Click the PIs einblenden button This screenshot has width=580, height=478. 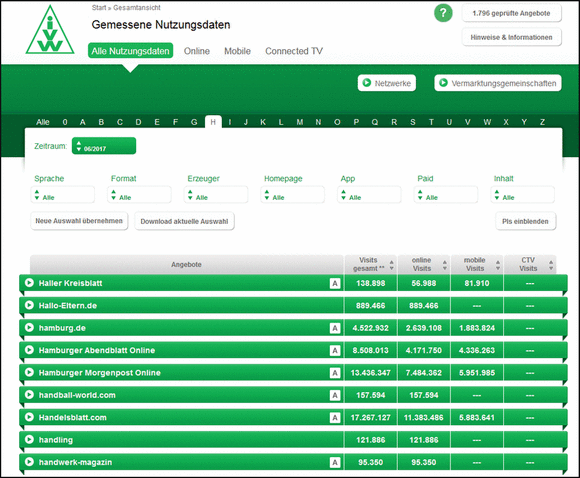(x=526, y=221)
